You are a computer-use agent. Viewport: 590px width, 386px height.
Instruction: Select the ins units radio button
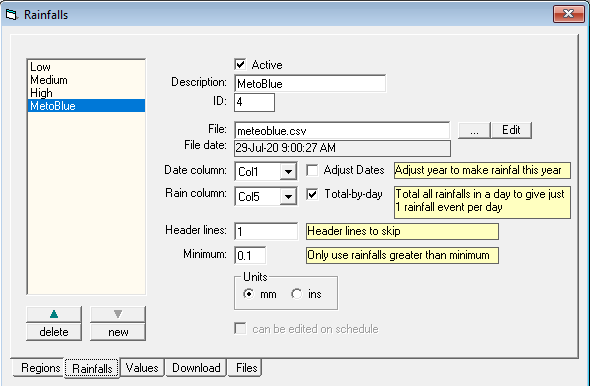(x=297, y=293)
